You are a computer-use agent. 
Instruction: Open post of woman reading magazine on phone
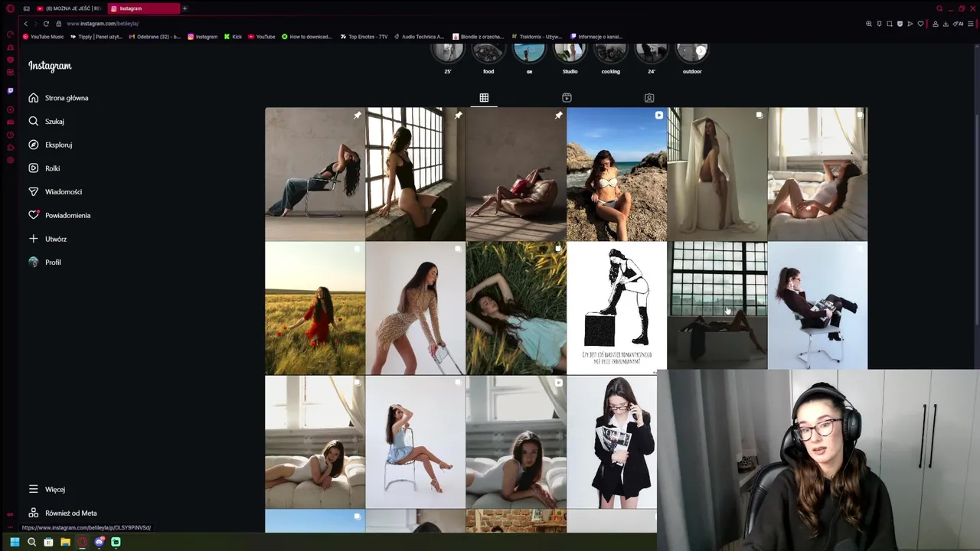click(612, 442)
